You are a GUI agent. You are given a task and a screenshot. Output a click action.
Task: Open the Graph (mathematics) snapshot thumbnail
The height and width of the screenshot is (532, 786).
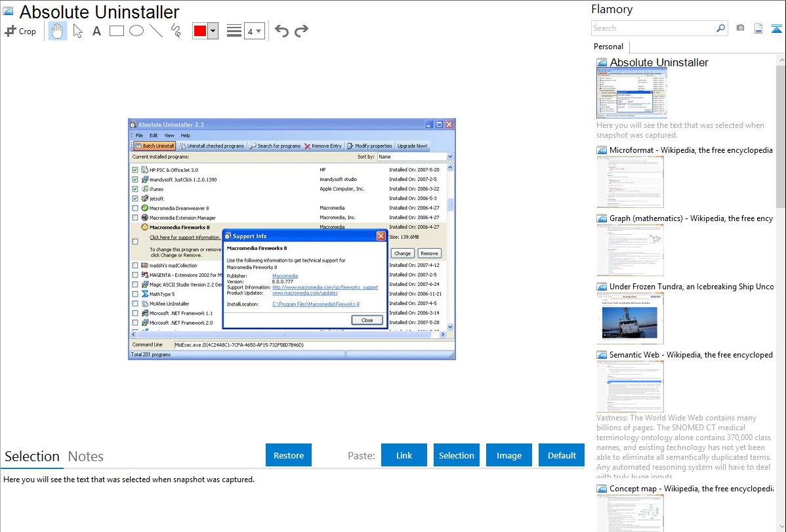[630, 250]
